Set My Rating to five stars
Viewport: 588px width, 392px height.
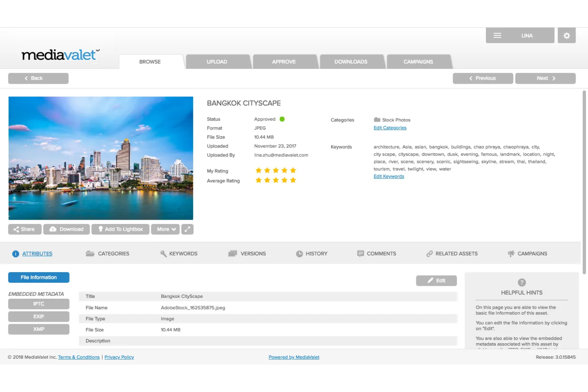click(x=293, y=170)
